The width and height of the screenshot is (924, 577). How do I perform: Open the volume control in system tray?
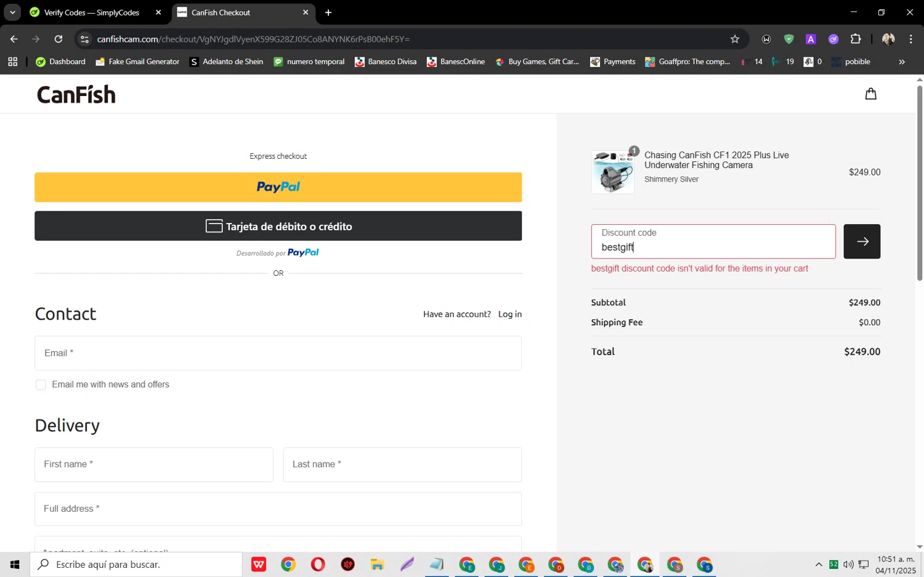[848, 564]
